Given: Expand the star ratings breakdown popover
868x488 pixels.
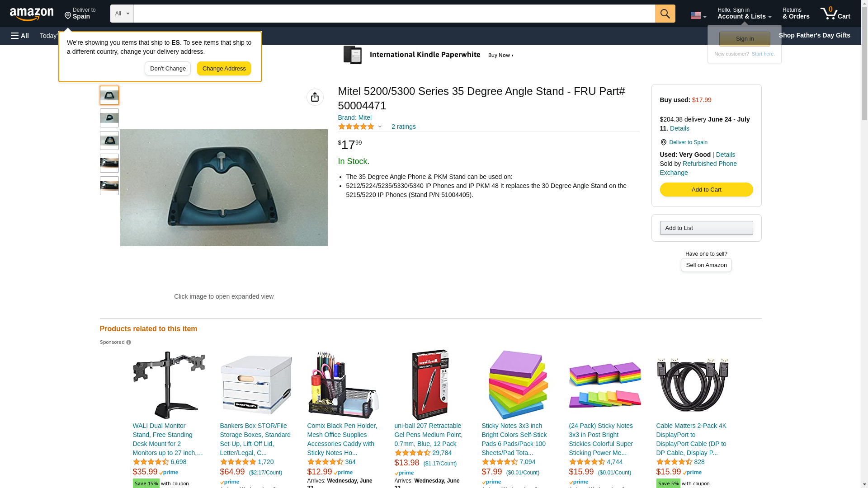Looking at the screenshot, I should tap(380, 127).
